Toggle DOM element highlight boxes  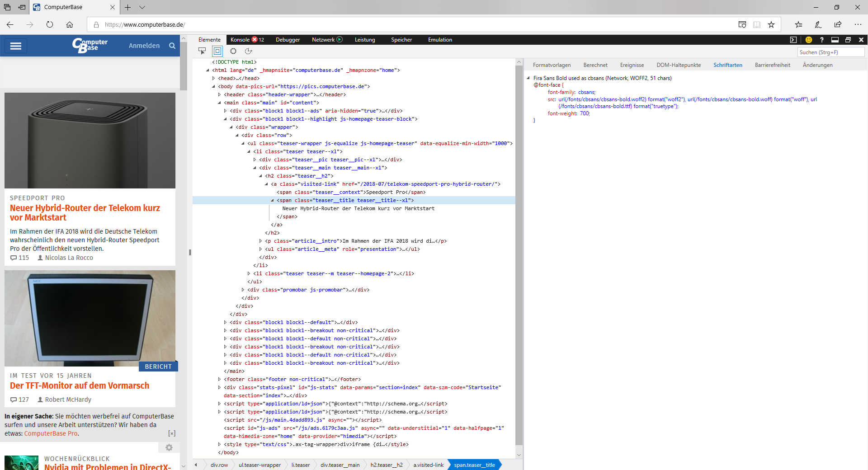(217, 51)
